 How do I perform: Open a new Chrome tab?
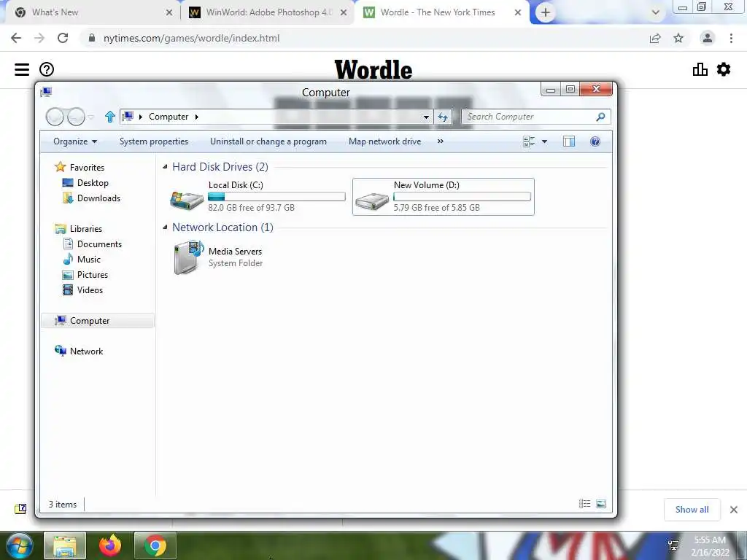click(x=546, y=12)
